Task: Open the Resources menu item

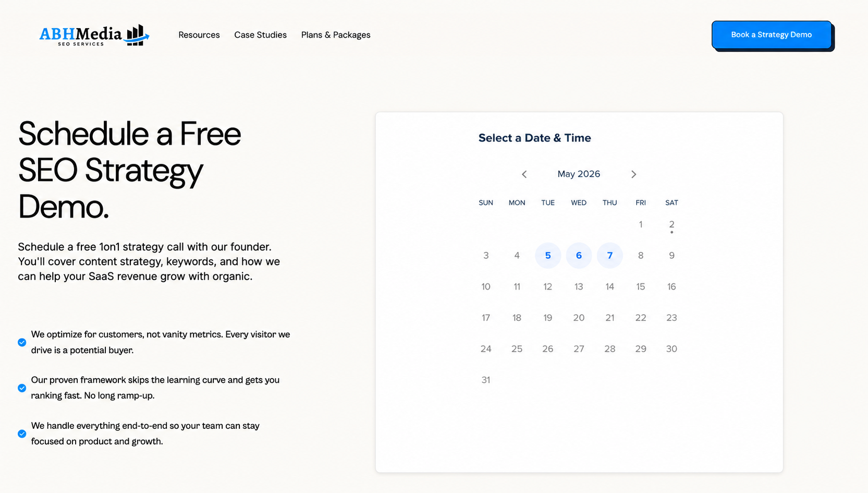Action: [x=199, y=35]
